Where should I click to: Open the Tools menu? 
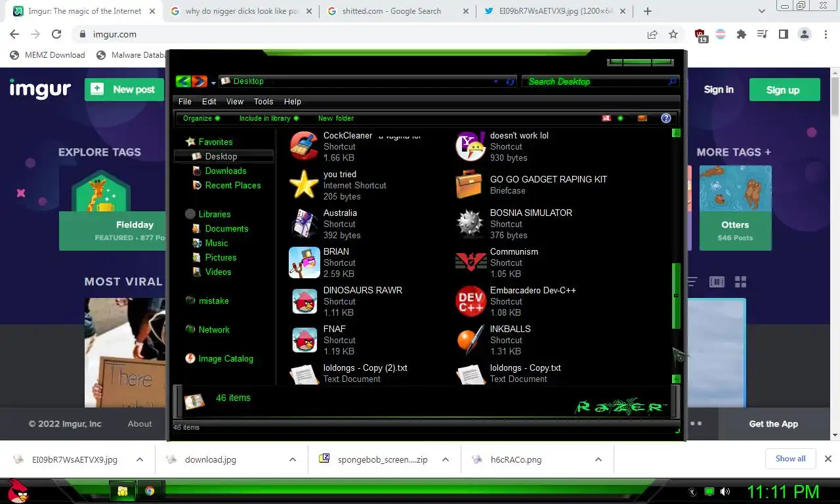[x=263, y=101]
